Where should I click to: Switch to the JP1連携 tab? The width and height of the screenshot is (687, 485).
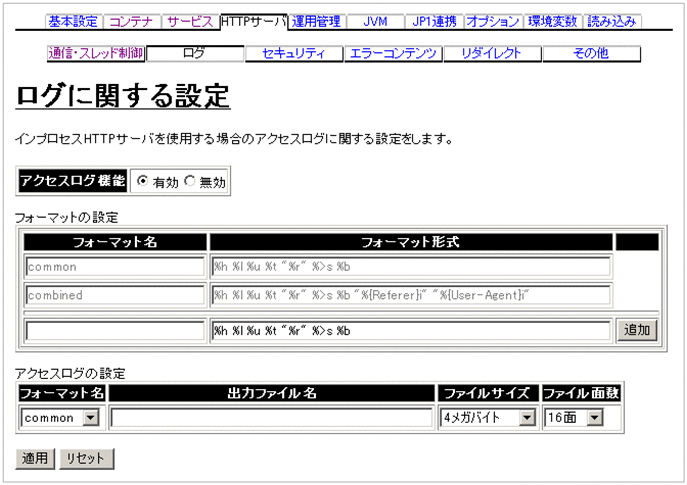[x=434, y=21]
